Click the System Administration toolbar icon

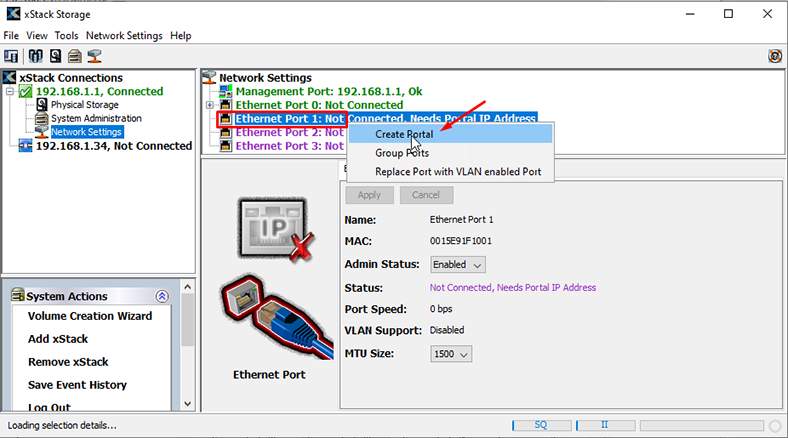[x=75, y=56]
